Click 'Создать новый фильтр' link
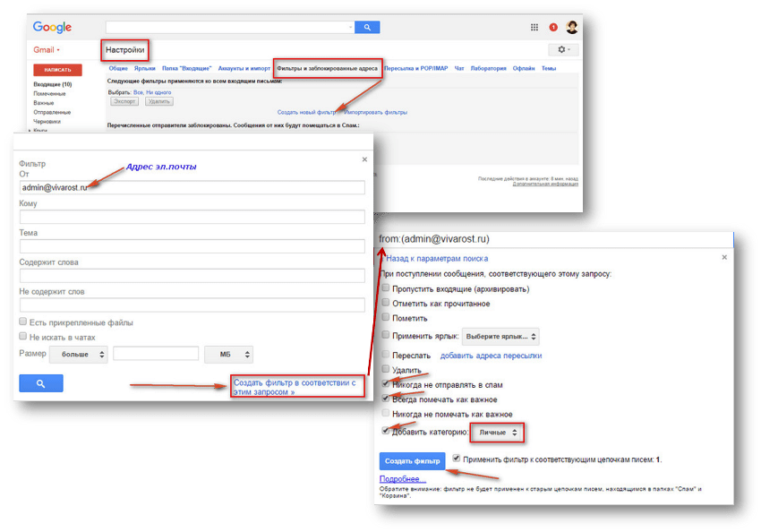The image size is (761, 532). click(x=306, y=112)
